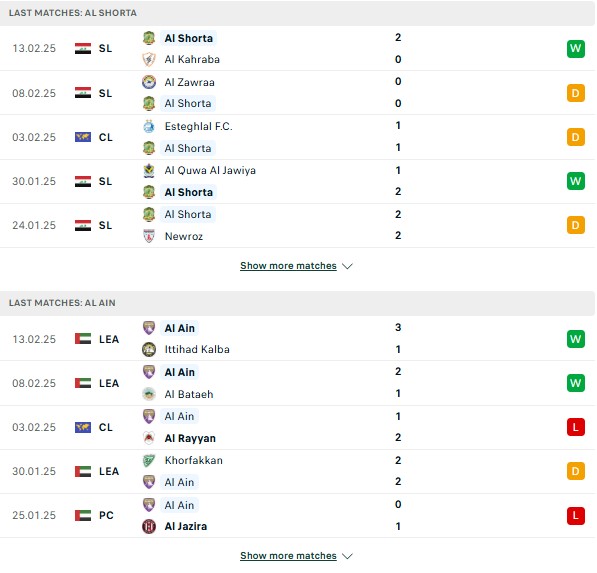The width and height of the screenshot is (597, 573).
Task: Click the CL competition label for Esteghlal match
Action: [105, 137]
